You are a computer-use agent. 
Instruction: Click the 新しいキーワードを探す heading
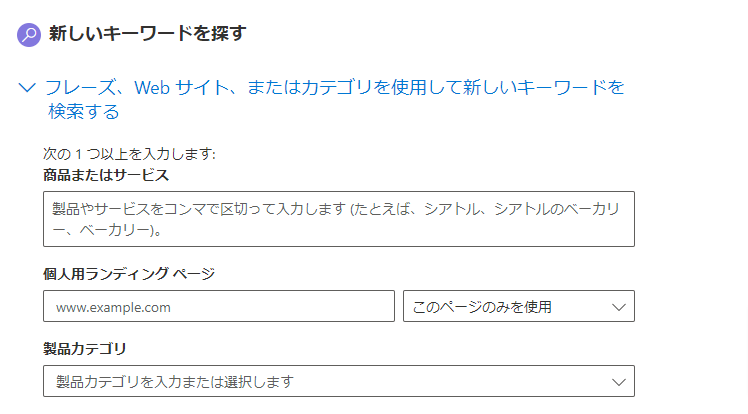147,34
